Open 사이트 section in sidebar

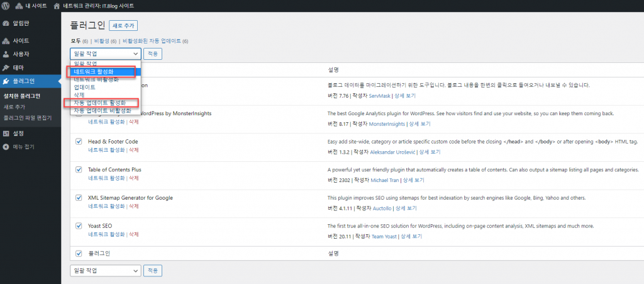(x=21, y=40)
